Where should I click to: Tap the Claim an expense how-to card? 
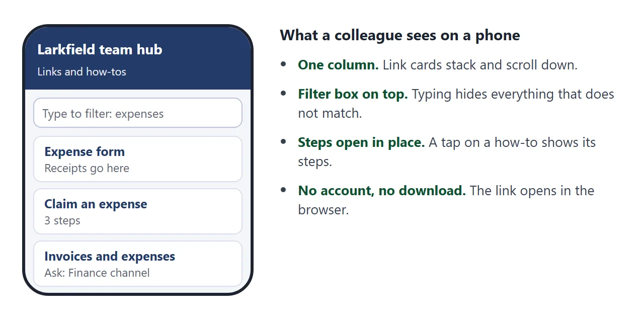[x=138, y=211]
